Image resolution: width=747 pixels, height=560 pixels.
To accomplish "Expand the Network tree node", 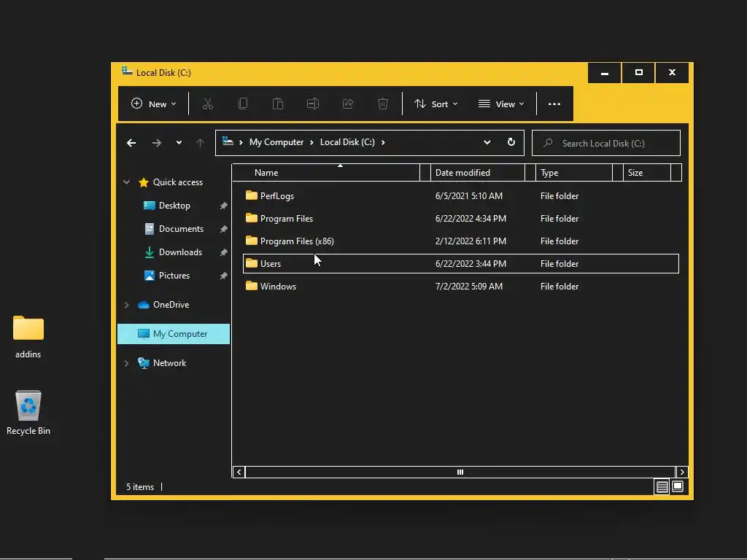I will click(x=127, y=363).
